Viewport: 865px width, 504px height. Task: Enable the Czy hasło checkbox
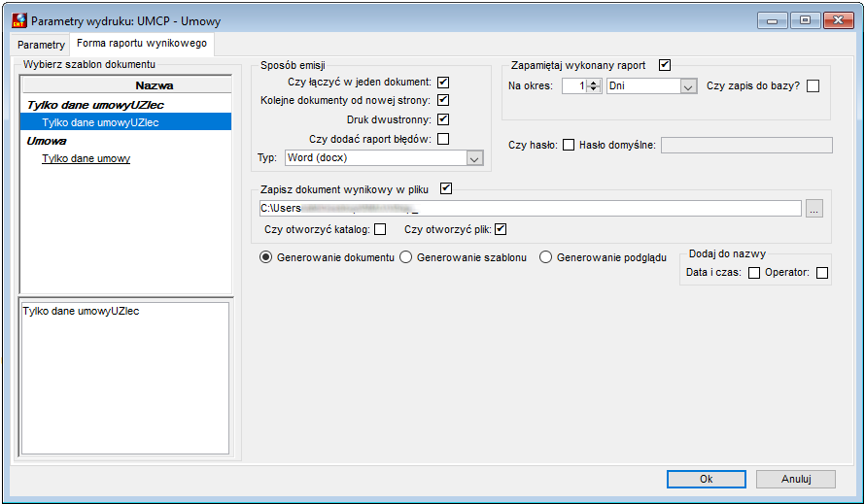(569, 145)
